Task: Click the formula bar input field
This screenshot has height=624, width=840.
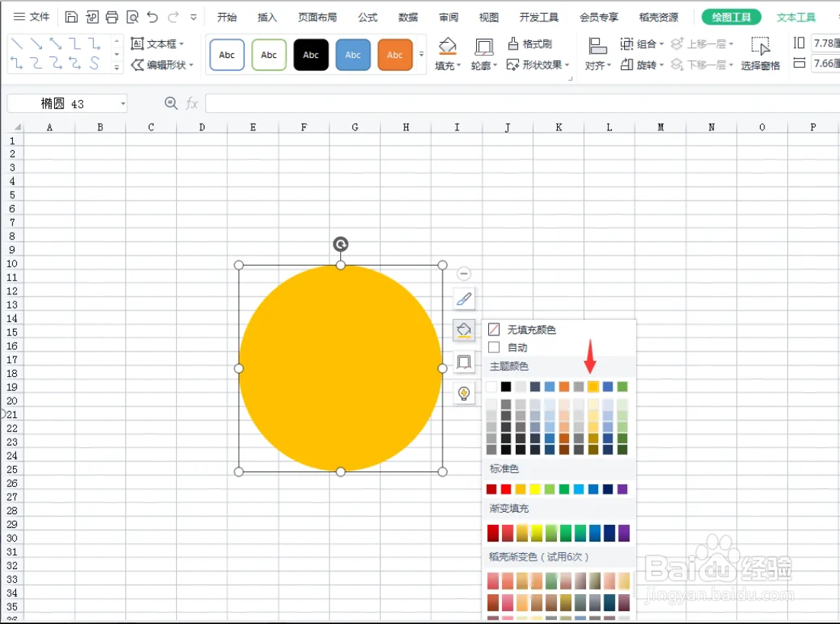Action: 523,104
